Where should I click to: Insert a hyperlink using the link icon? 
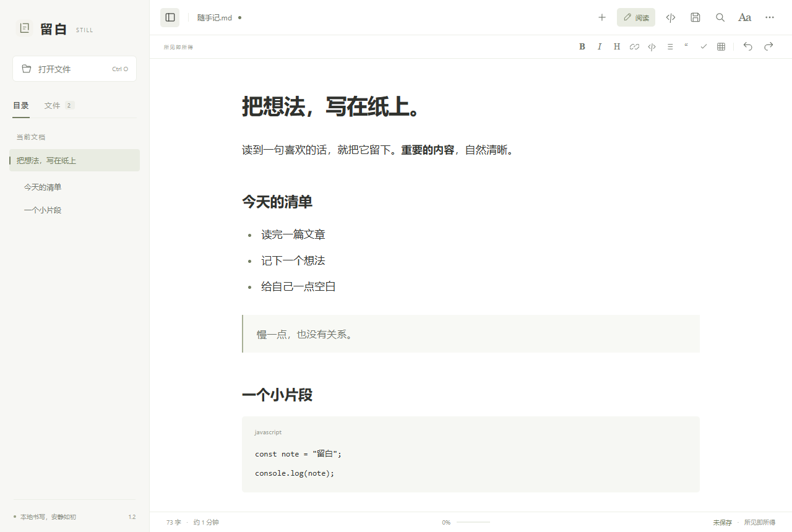pyautogui.click(x=634, y=46)
